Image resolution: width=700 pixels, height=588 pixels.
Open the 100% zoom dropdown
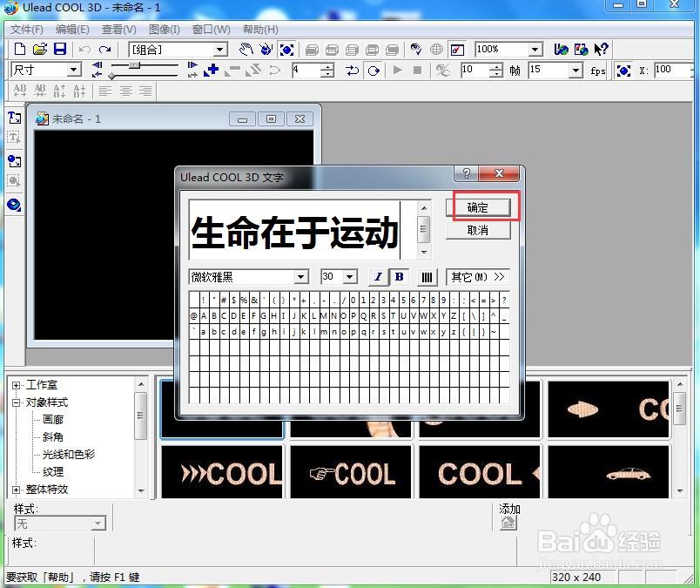click(x=535, y=49)
